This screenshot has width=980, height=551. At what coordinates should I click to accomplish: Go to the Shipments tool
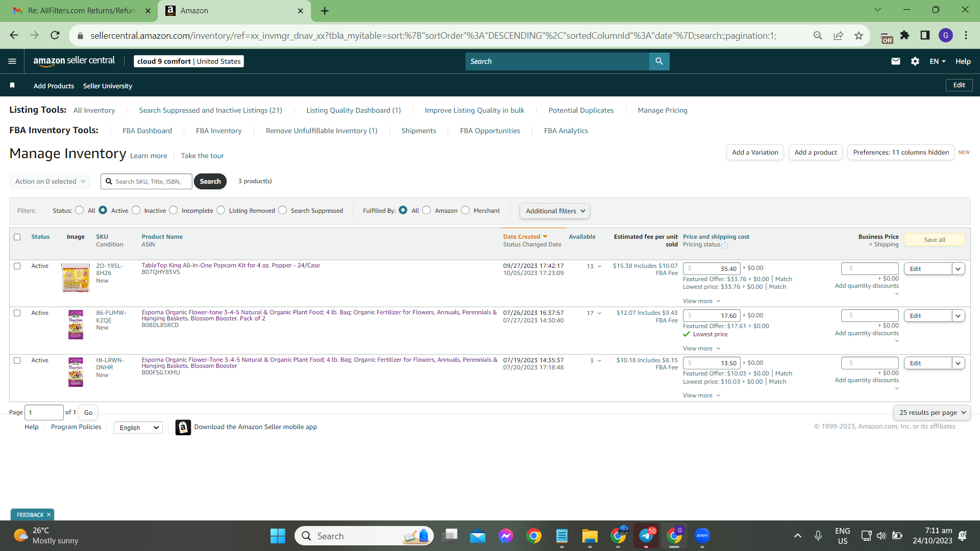point(419,131)
